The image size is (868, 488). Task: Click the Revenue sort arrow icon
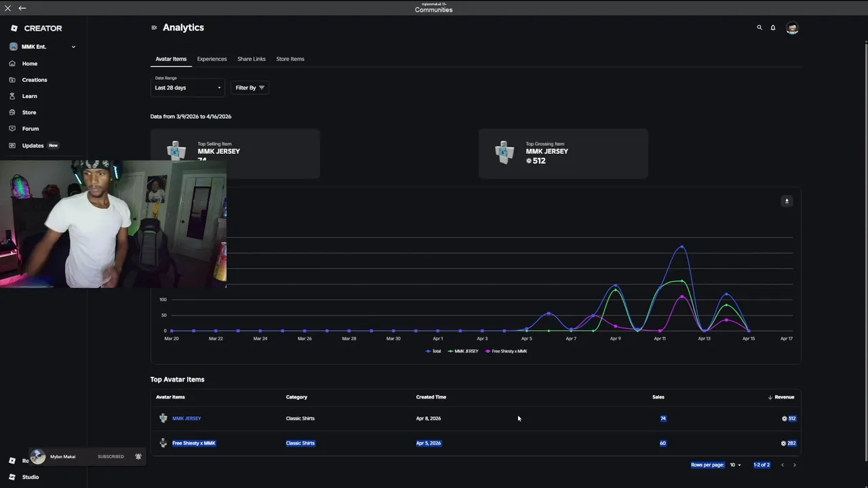point(770,397)
